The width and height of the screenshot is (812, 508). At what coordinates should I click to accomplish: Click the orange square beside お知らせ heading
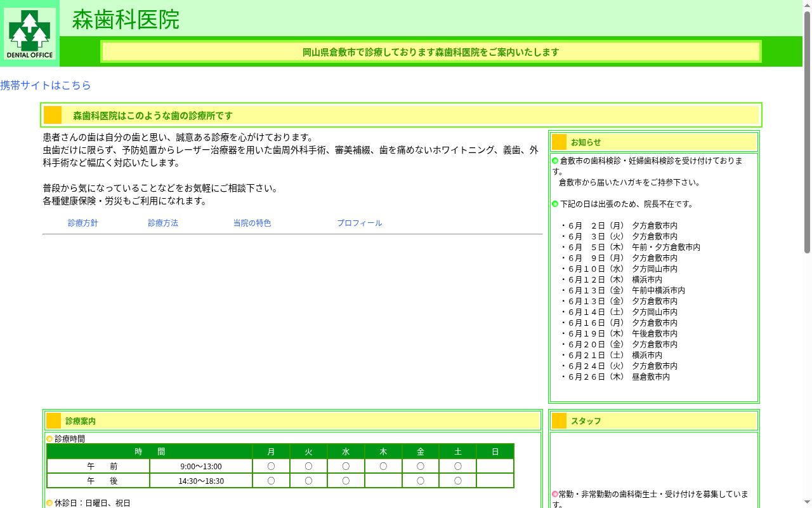559,142
